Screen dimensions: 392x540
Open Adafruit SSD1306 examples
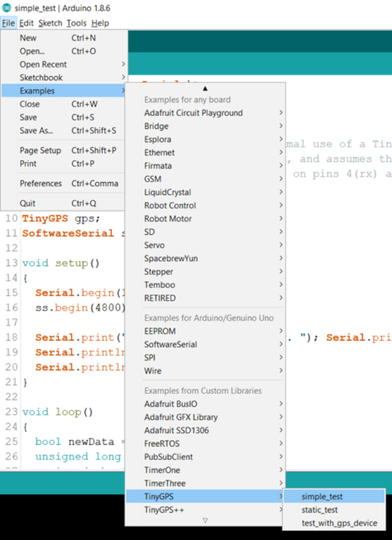205,430
